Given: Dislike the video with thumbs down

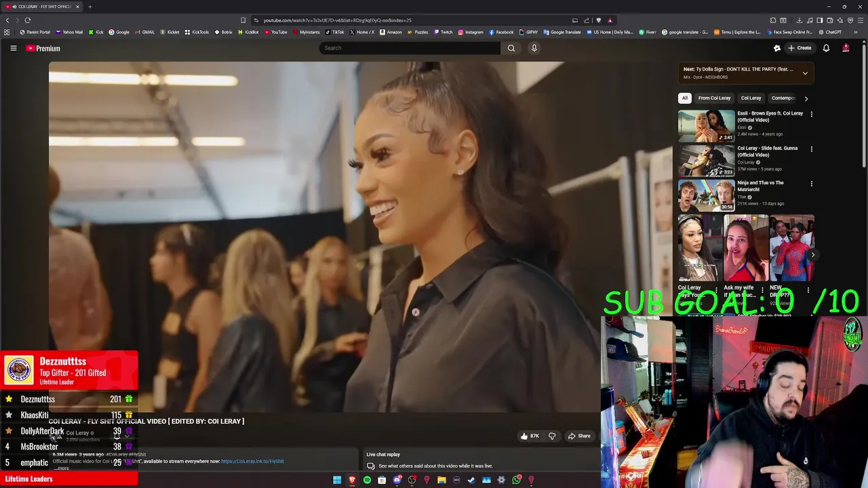Looking at the screenshot, I should click(x=552, y=436).
